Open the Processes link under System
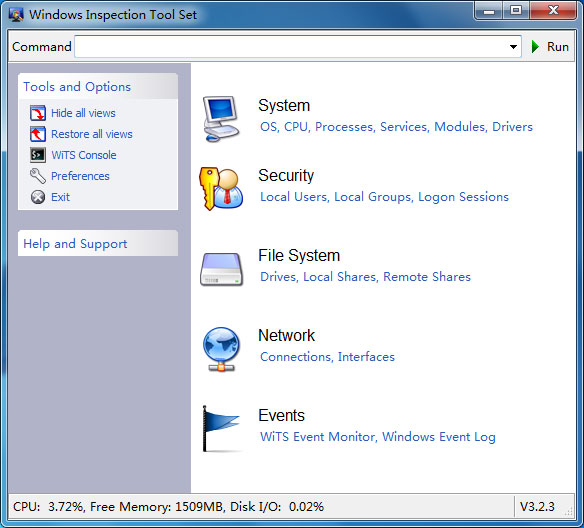The width and height of the screenshot is (584, 528). click(345, 127)
